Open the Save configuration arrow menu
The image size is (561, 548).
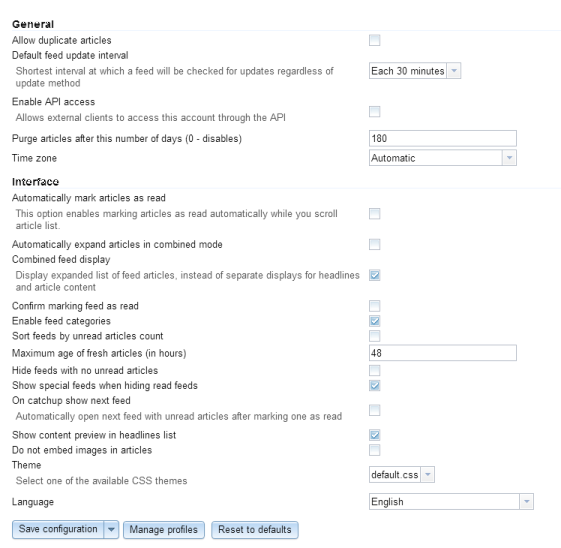(x=111, y=529)
